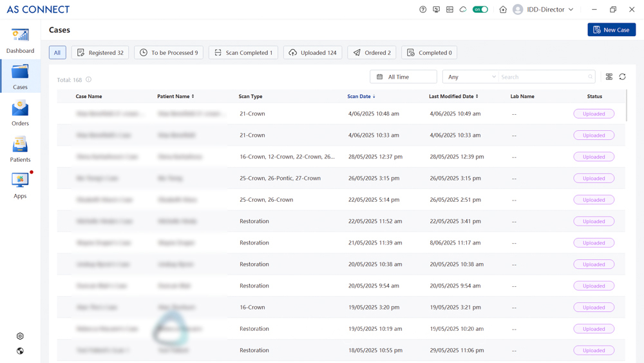The image size is (644, 363).
Task: Open the settings gear in sidebar
Action: [x=20, y=336]
